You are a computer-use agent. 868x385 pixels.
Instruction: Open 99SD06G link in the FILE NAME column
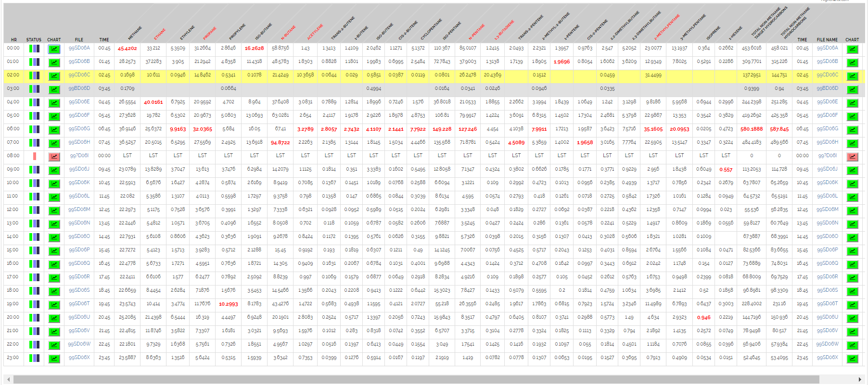click(x=827, y=129)
